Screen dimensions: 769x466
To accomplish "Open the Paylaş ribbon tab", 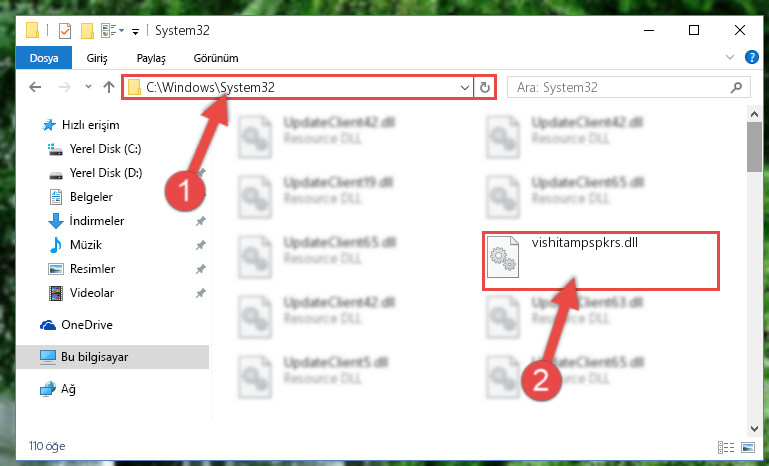I will 151,58.
